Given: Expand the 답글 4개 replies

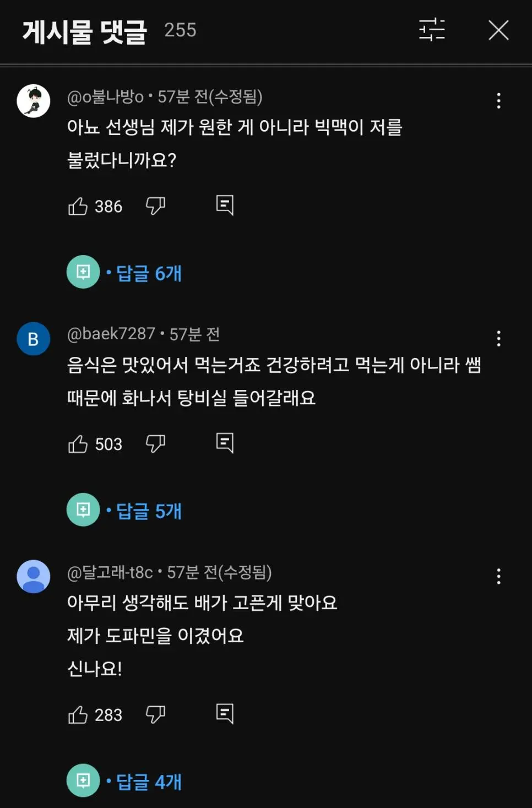Looking at the screenshot, I should pyautogui.click(x=149, y=782).
